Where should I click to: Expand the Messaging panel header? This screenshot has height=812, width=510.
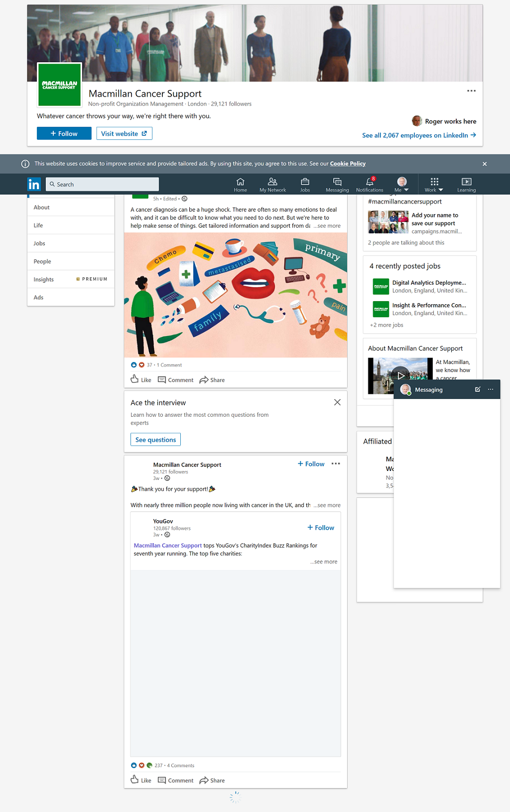pos(447,390)
